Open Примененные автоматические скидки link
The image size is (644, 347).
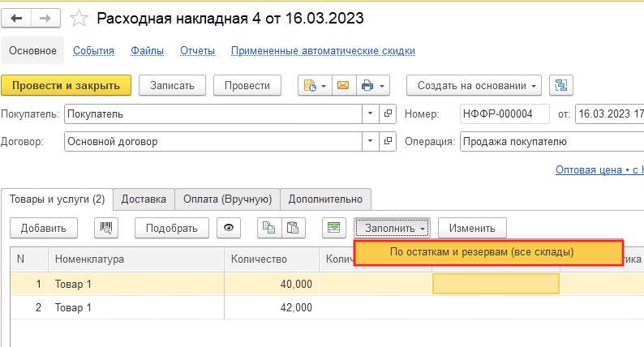coord(323,51)
